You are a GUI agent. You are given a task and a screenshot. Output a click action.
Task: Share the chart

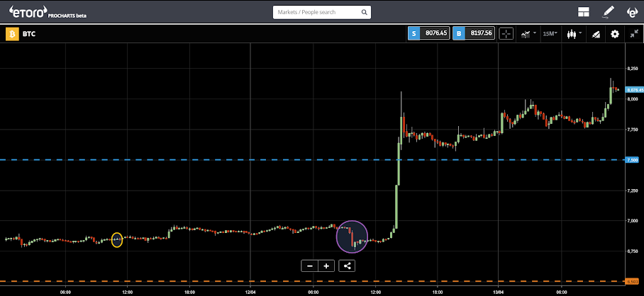click(x=347, y=266)
